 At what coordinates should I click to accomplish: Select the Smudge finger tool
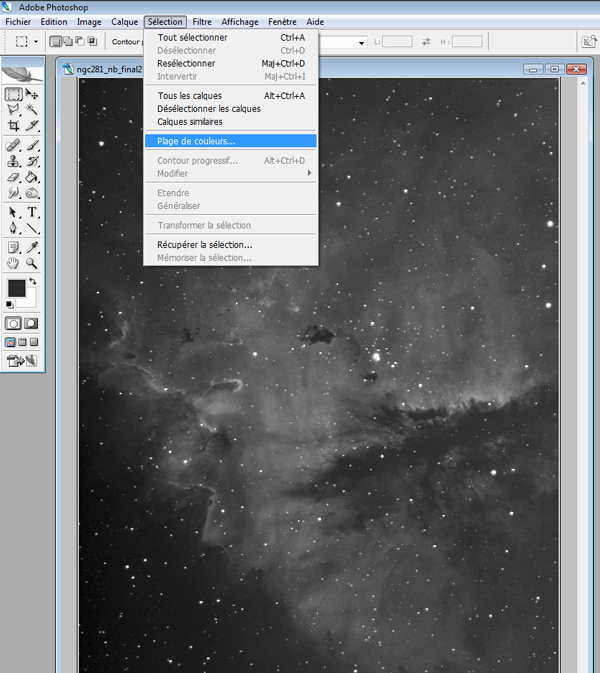point(13,193)
